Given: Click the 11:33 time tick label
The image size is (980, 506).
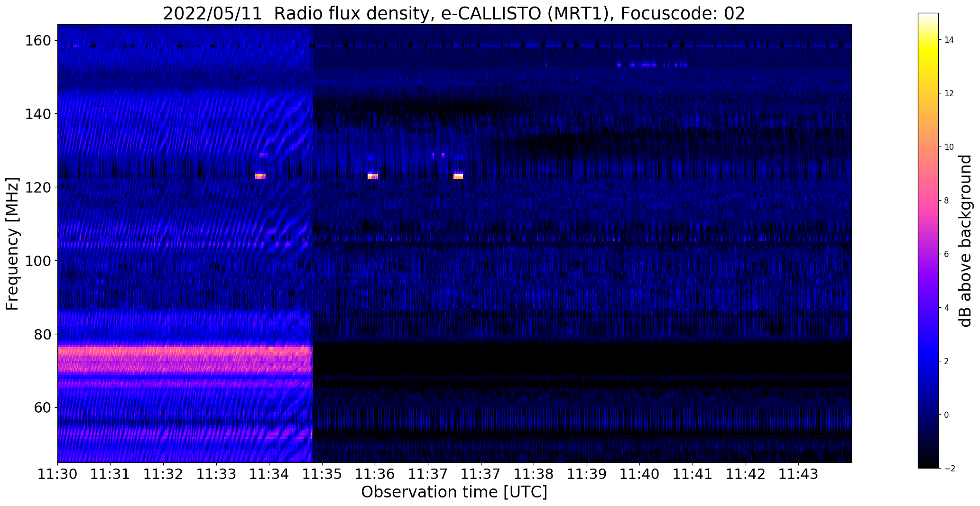Looking at the screenshot, I should click(x=217, y=474).
